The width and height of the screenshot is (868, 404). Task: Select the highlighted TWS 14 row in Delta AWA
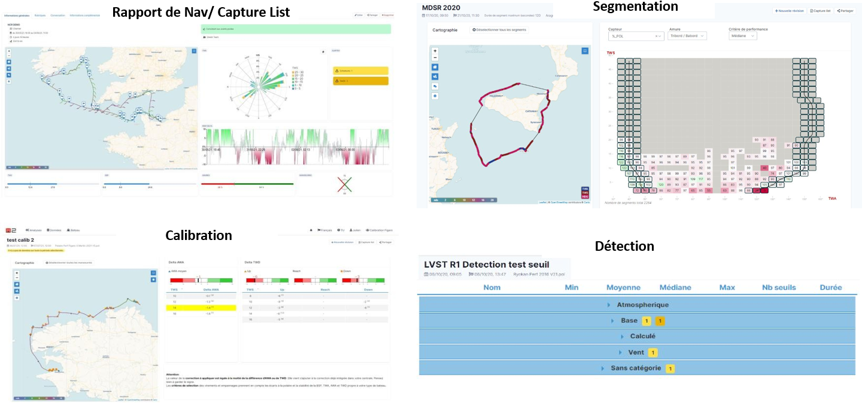[x=201, y=307]
